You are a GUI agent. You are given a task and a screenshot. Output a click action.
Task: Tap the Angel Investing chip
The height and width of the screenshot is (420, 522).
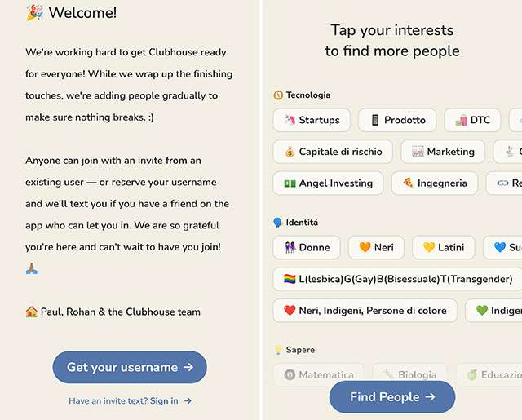pyautogui.click(x=328, y=183)
